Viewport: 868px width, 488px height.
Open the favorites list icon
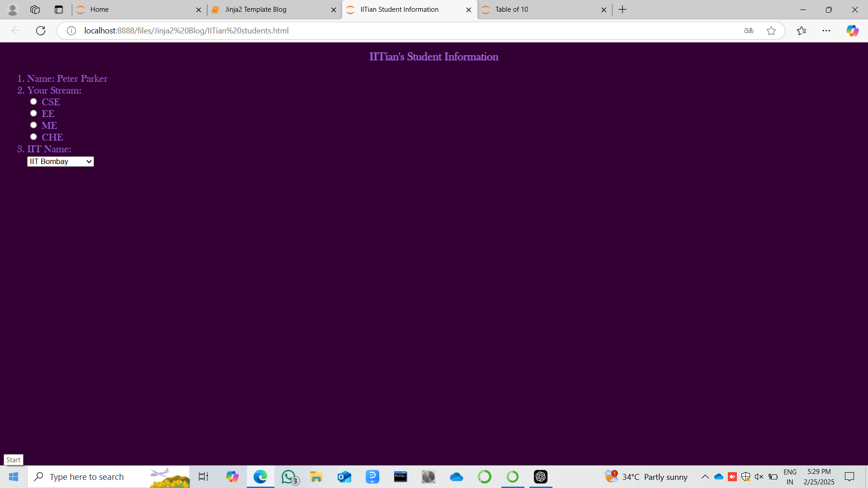click(802, 31)
